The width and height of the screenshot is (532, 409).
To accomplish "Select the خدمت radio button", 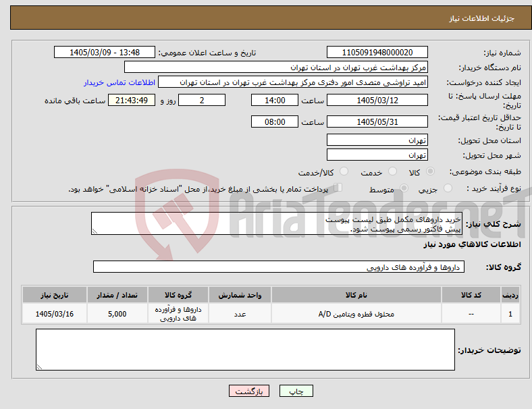I will [392, 171].
